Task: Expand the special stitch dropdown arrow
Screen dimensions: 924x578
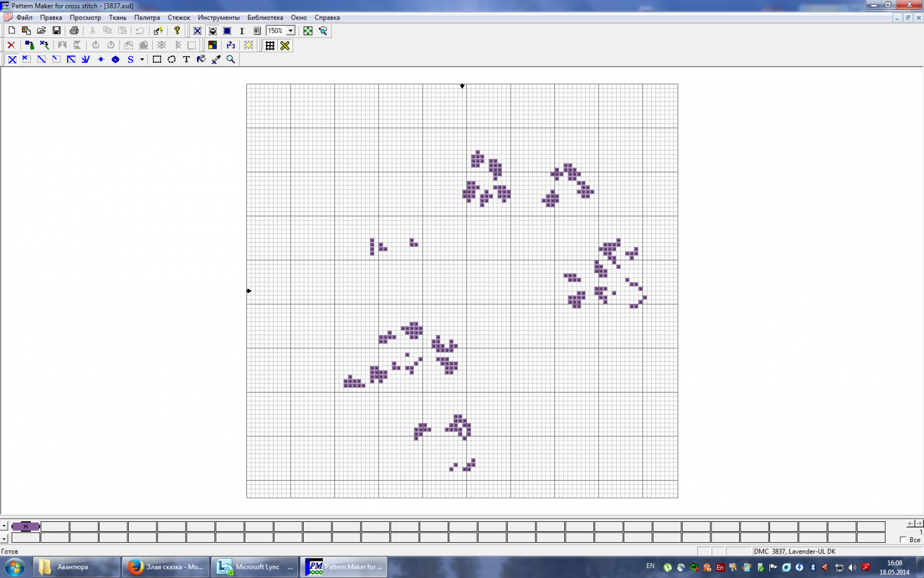Action: tap(142, 60)
